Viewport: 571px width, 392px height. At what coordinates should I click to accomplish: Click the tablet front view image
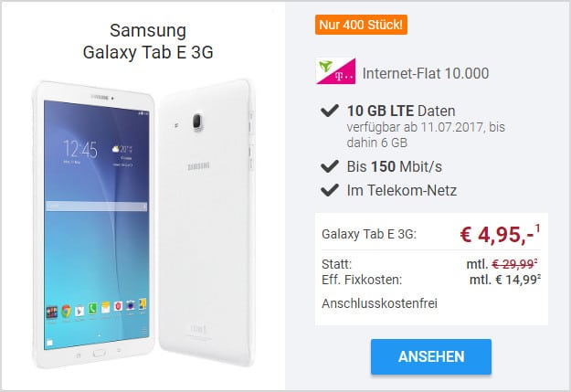(94, 225)
